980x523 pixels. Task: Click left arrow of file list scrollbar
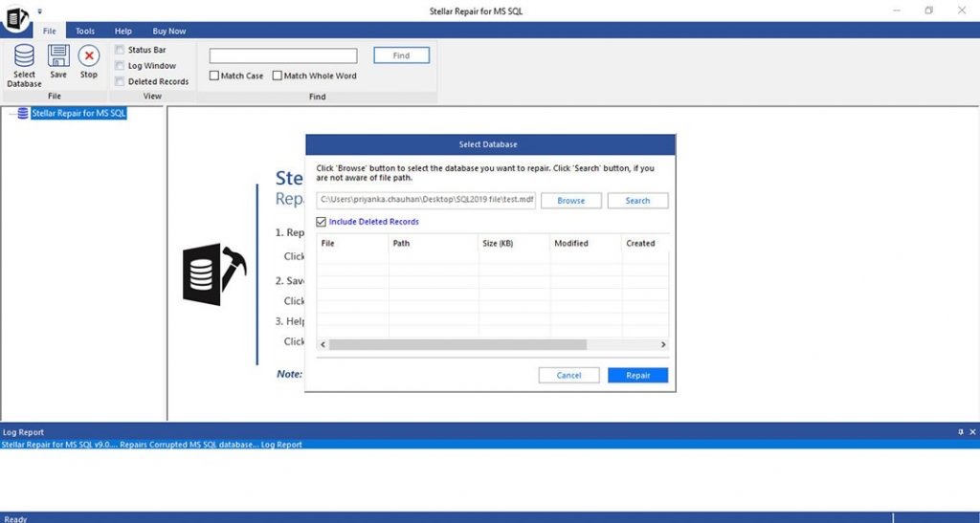click(323, 344)
